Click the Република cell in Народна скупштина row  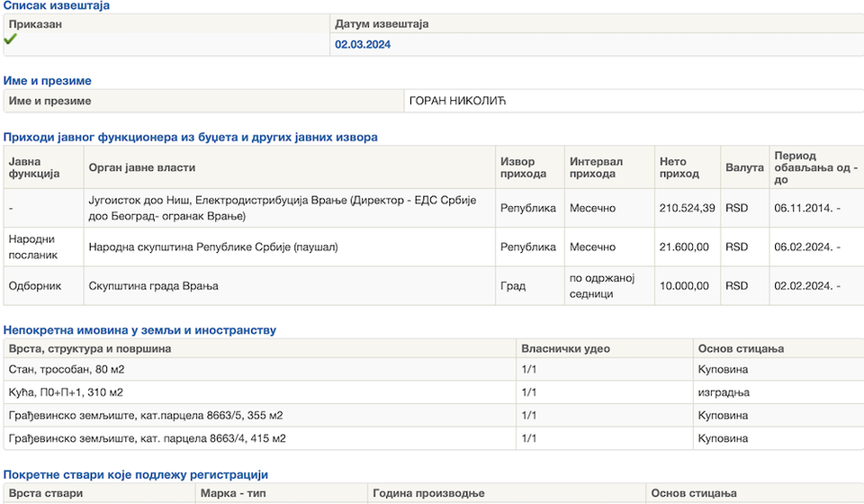(530, 247)
